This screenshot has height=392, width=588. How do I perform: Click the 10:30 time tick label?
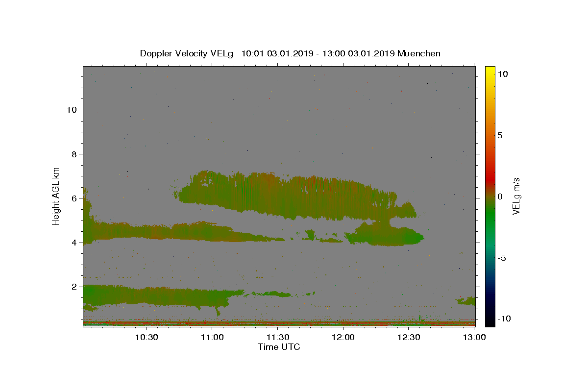point(147,337)
